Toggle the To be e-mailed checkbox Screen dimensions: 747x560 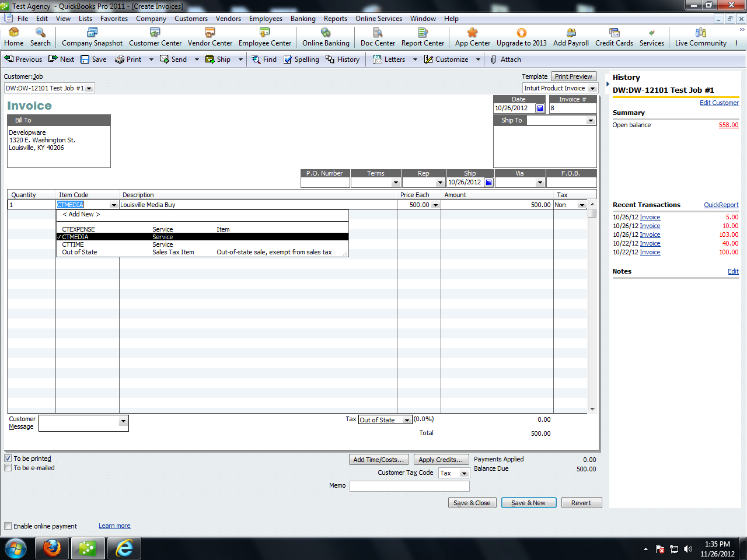[8, 468]
